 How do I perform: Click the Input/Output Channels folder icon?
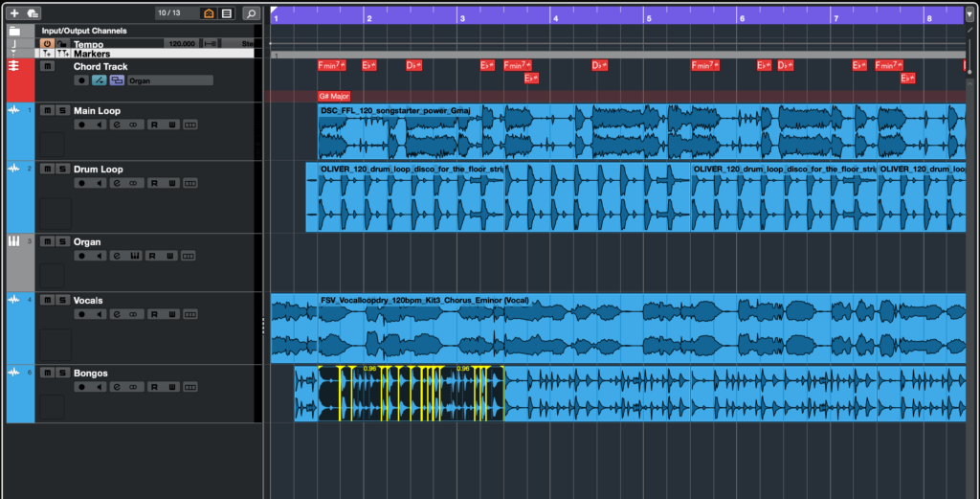click(x=15, y=31)
